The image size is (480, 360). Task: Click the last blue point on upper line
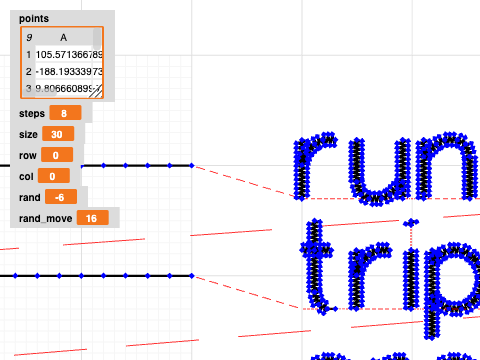[x=192, y=165]
